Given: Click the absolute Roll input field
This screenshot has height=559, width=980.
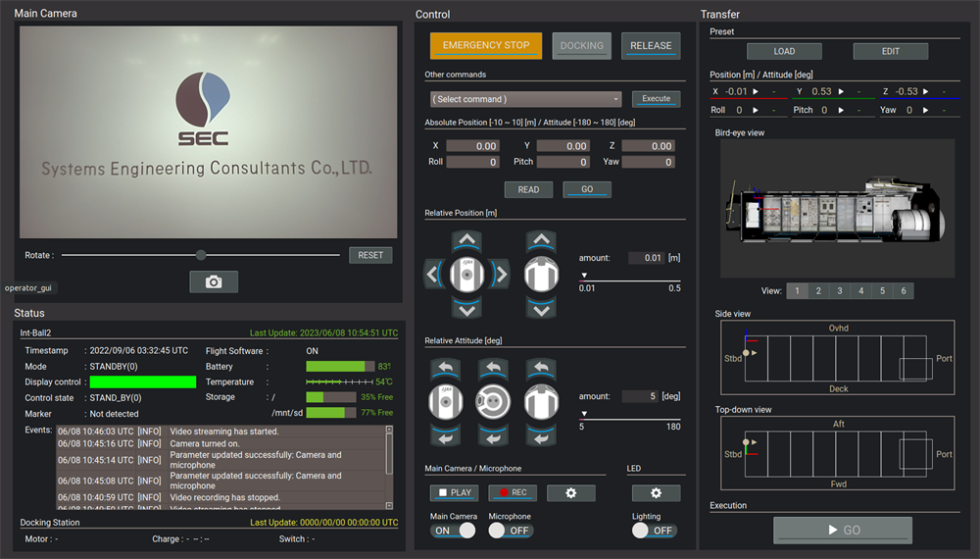Looking at the screenshot, I should click(472, 162).
